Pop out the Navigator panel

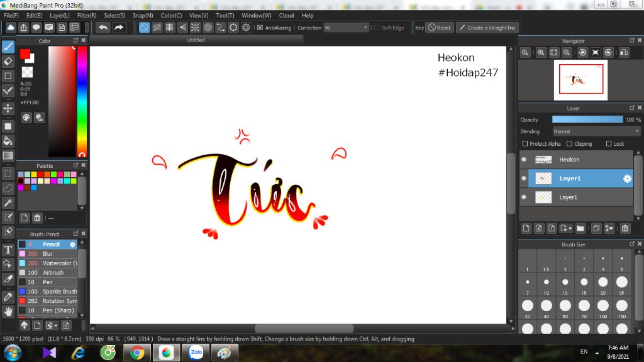coord(631,40)
